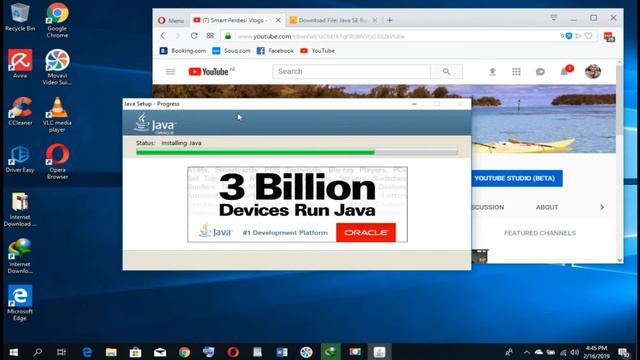Click the Oracle red logo in banner
Image resolution: width=640 pixels, height=360 pixels.
366,232
